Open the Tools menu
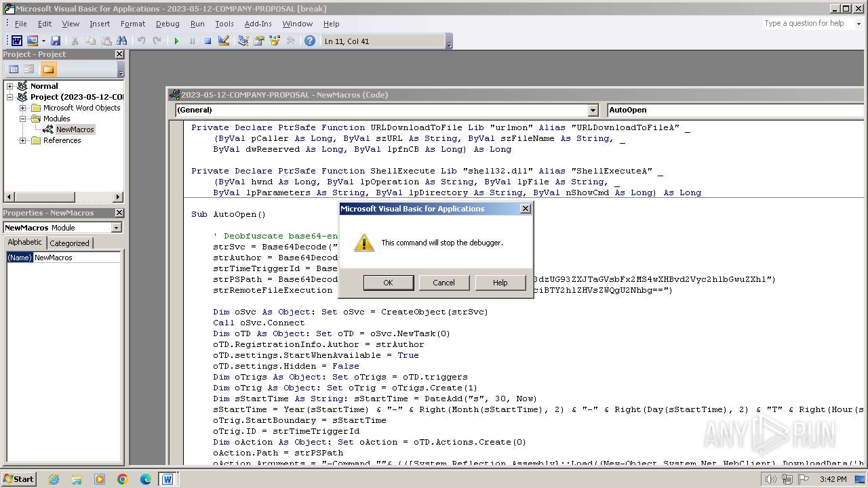The height and width of the screenshot is (488, 868). coord(224,24)
